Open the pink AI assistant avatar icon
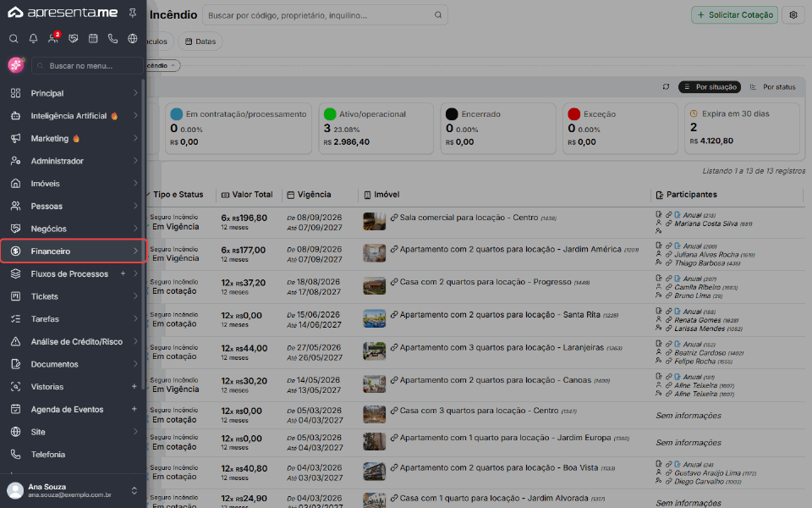The image size is (812, 508). tap(15, 65)
